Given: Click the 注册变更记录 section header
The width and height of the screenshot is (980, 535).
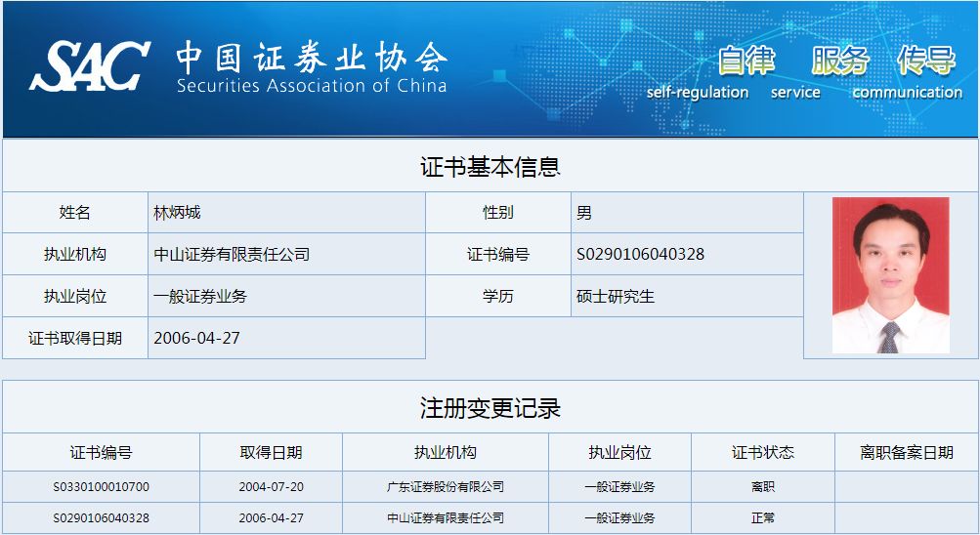Looking at the screenshot, I should coord(490,408).
